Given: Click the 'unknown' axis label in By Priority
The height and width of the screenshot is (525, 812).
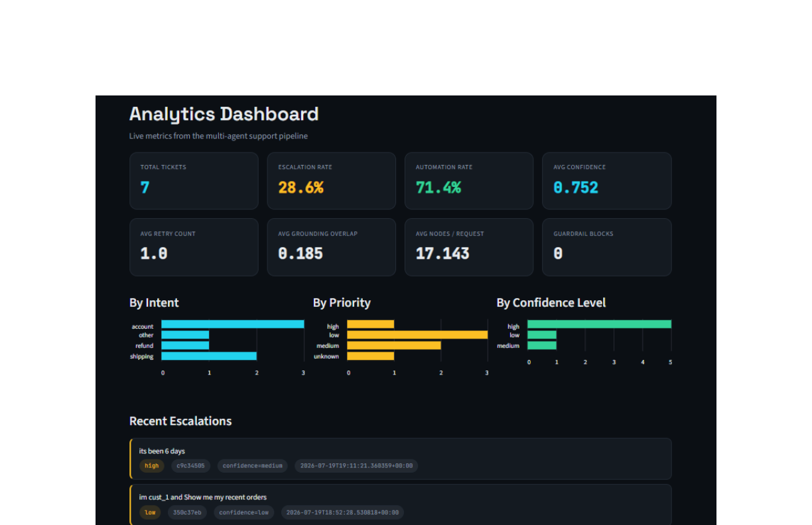Looking at the screenshot, I should [x=326, y=357].
